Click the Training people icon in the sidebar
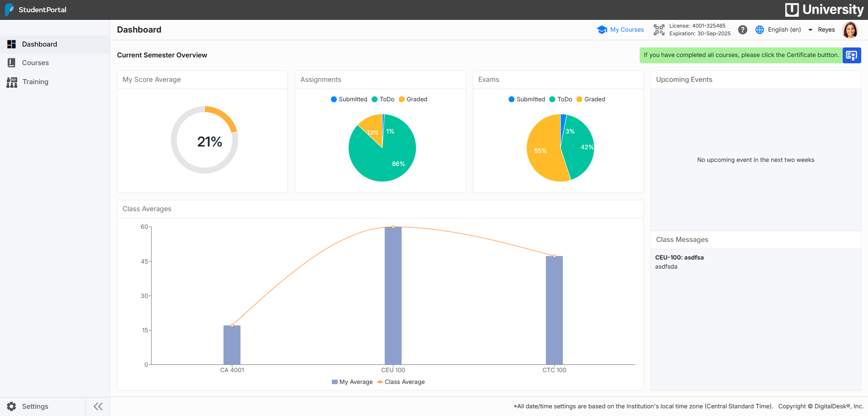The width and height of the screenshot is (868, 416). point(11,82)
